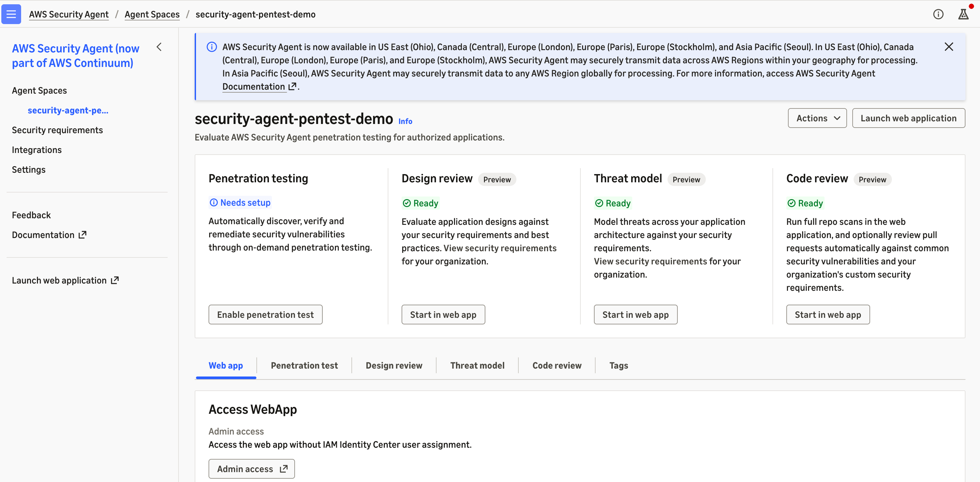Click Ready status under Threat model
Screen dimensions: 980x482
612,203
